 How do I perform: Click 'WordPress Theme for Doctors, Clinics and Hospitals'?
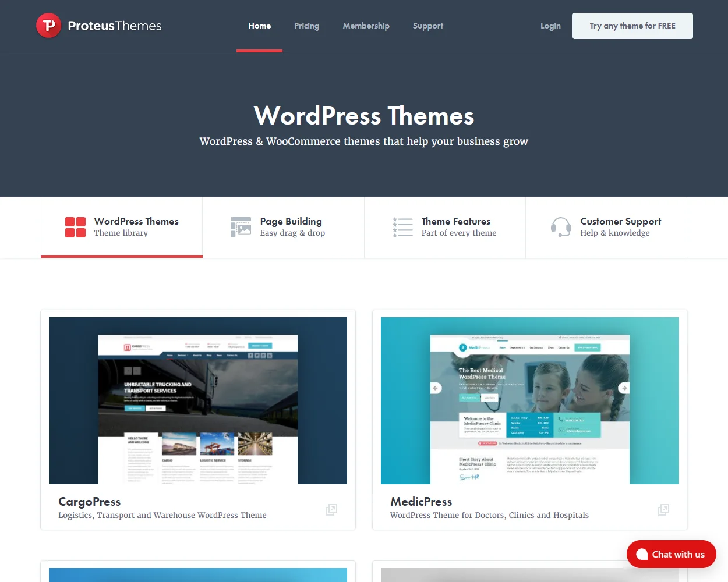pos(489,515)
